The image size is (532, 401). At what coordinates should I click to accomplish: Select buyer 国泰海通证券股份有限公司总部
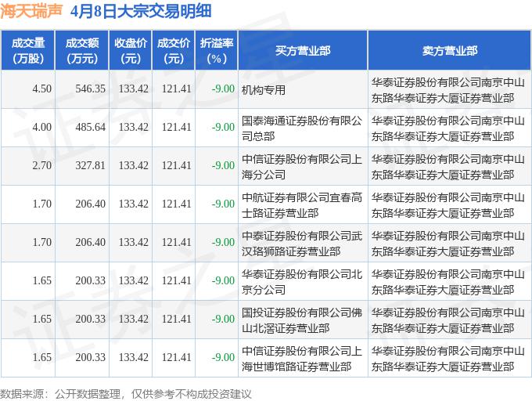click(302, 128)
